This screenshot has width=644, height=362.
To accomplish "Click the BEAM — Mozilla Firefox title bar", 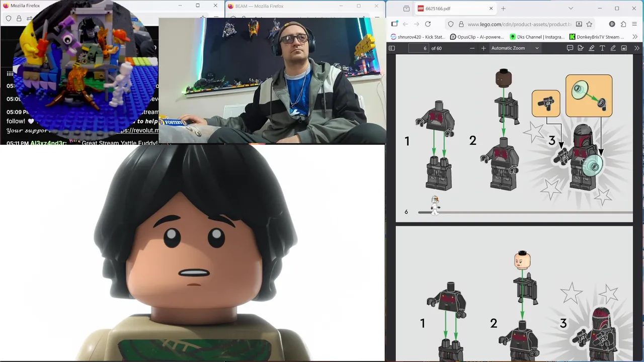I will point(304,6).
